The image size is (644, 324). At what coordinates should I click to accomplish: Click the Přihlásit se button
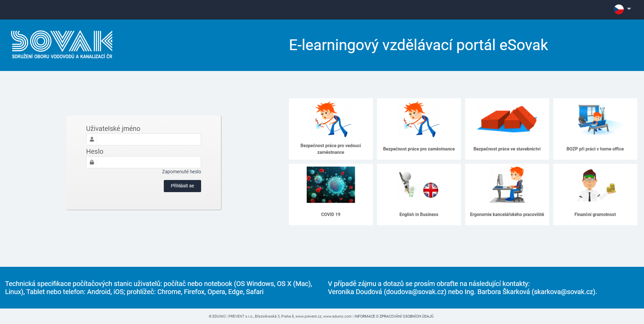[182, 186]
